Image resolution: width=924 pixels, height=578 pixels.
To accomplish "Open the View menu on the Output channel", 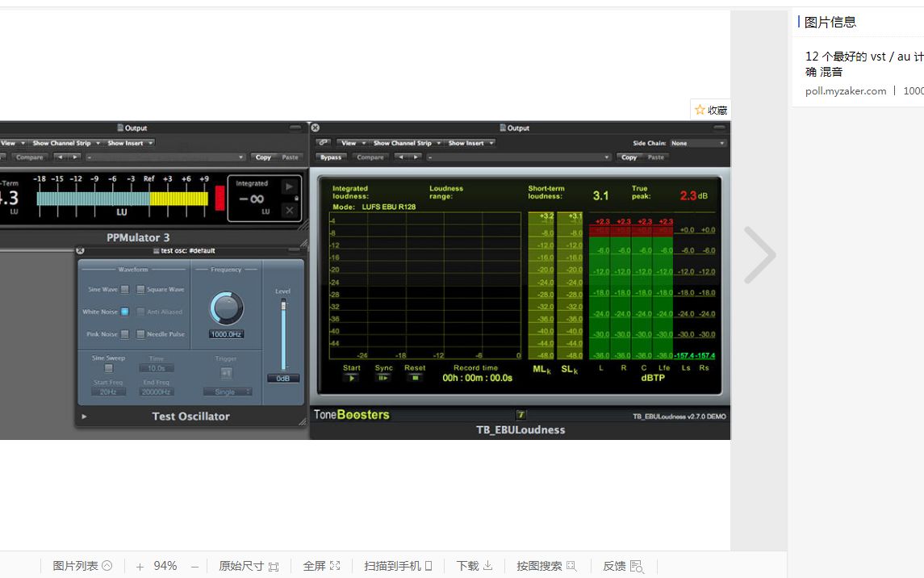I will tap(349, 143).
